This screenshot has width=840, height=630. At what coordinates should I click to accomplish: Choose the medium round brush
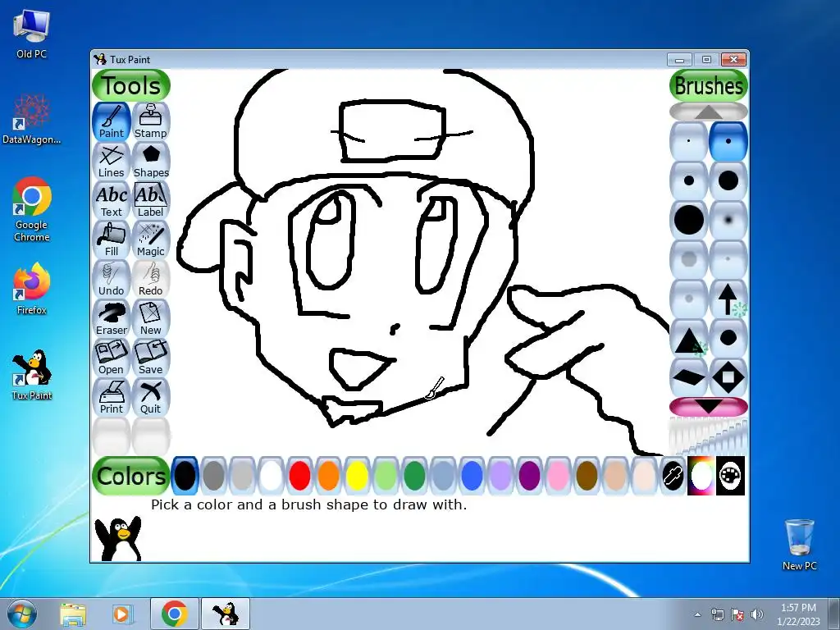coord(689,180)
